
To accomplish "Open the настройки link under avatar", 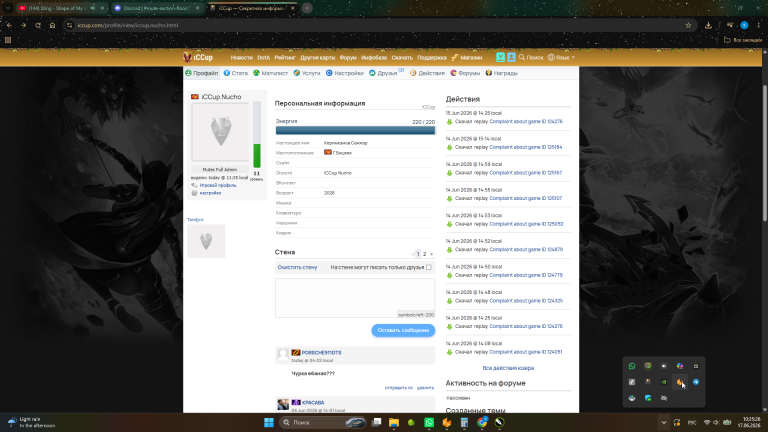I will [x=210, y=193].
